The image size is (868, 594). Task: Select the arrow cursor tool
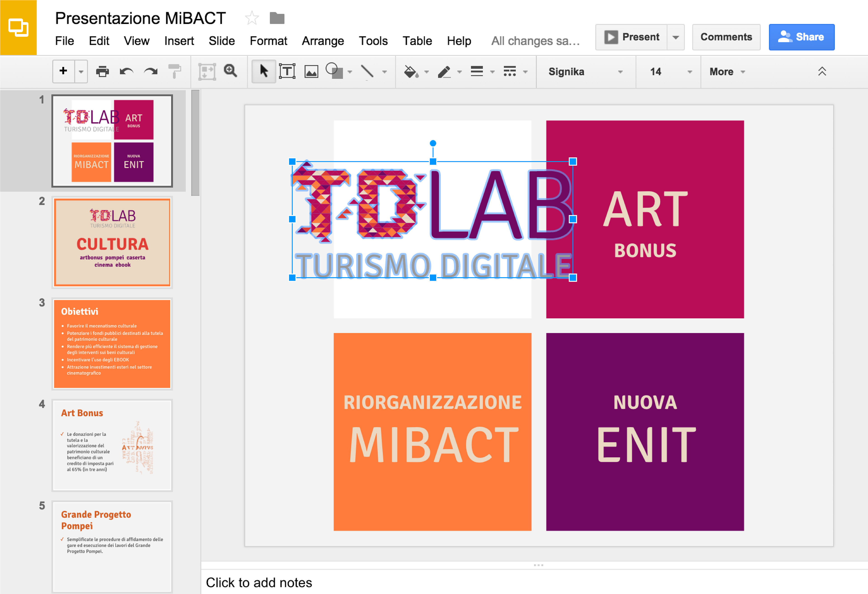(264, 71)
